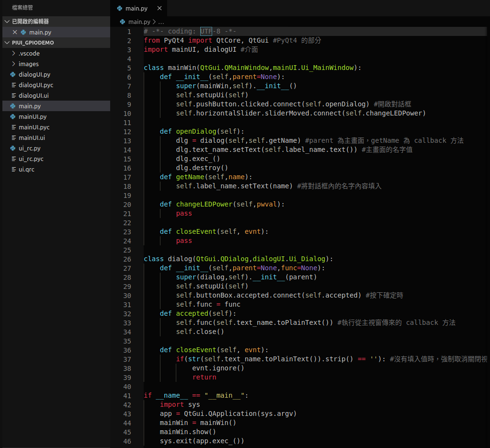Click the file icon beside mainUI.ui
490x448 pixels.
(13, 138)
